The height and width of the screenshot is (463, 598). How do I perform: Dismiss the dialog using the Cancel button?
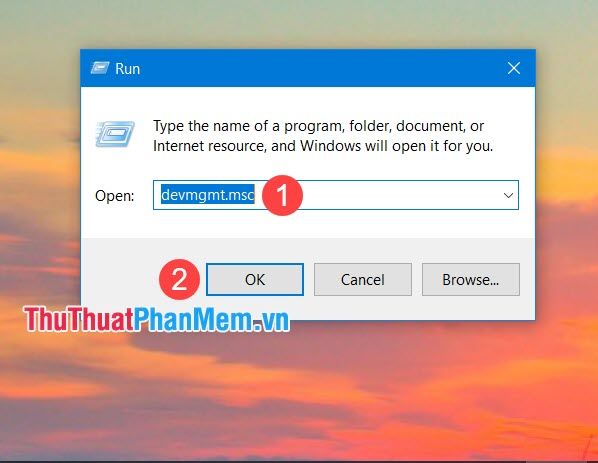coord(363,280)
